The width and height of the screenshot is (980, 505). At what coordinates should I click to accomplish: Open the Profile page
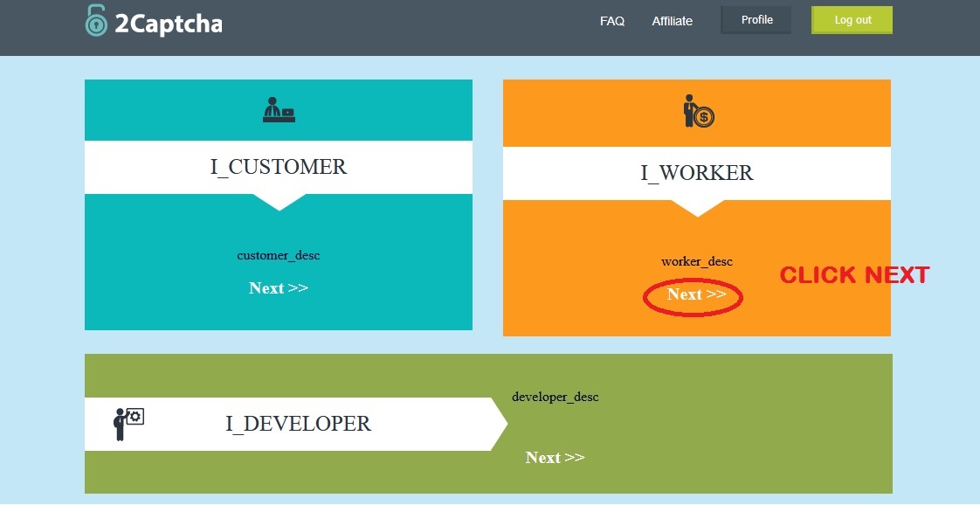[x=756, y=20]
